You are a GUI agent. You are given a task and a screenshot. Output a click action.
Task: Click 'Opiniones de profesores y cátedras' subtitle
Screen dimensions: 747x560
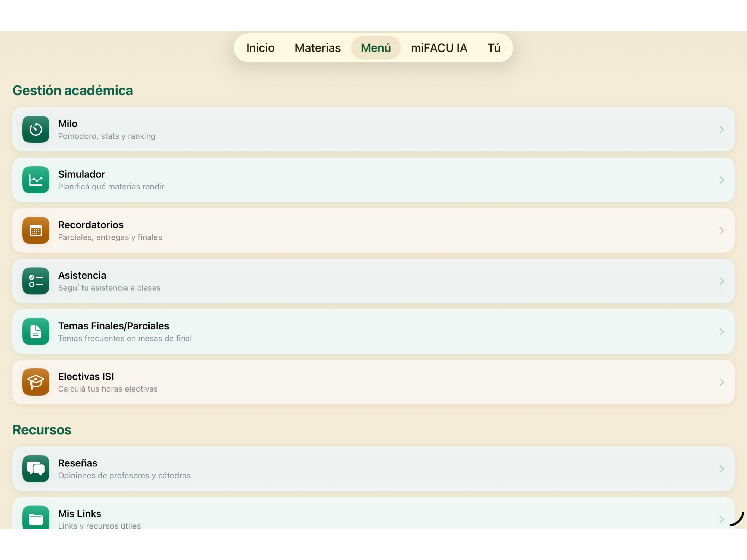124,476
